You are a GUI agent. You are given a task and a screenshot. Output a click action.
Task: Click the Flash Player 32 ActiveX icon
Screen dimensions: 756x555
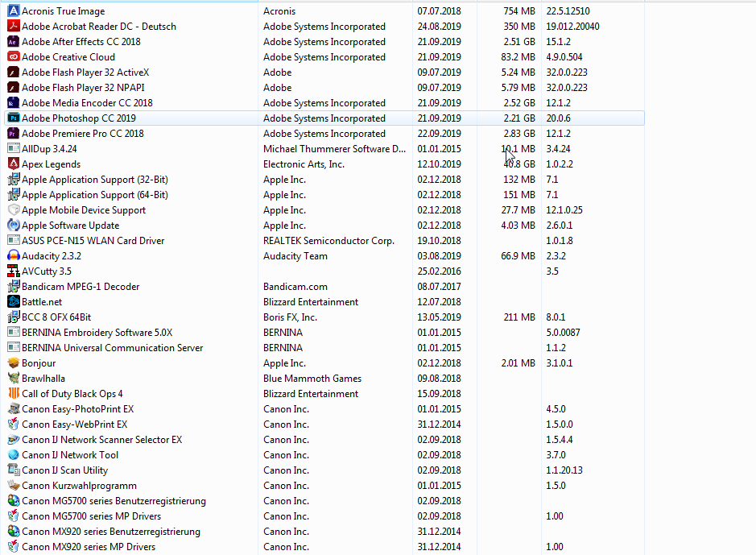click(14, 72)
